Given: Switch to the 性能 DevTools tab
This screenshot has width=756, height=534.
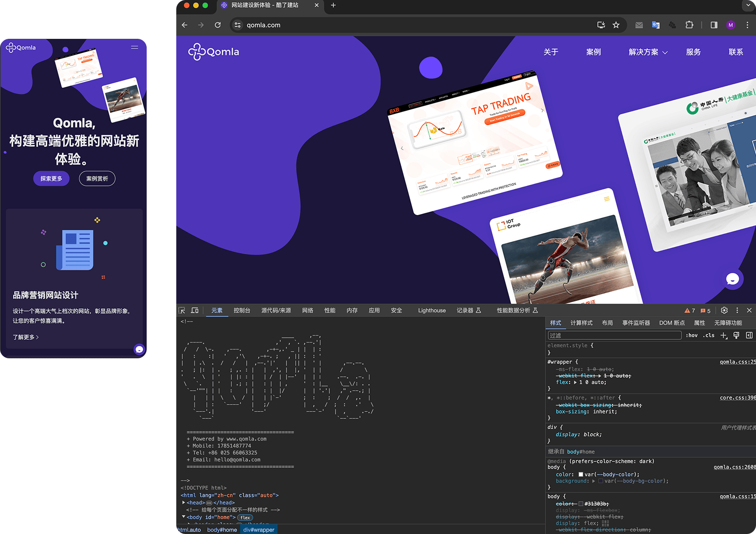Looking at the screenshot, I should click(x=330, y=311).
